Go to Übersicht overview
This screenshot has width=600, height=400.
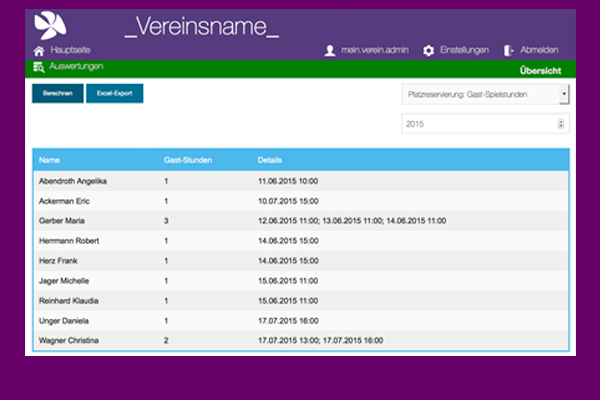(540, 71)
